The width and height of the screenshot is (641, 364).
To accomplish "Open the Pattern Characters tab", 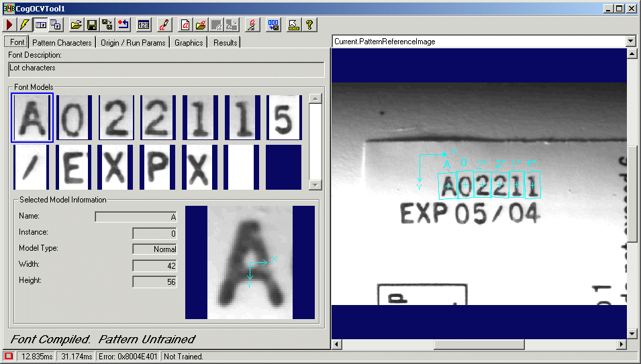I will 62,42.
